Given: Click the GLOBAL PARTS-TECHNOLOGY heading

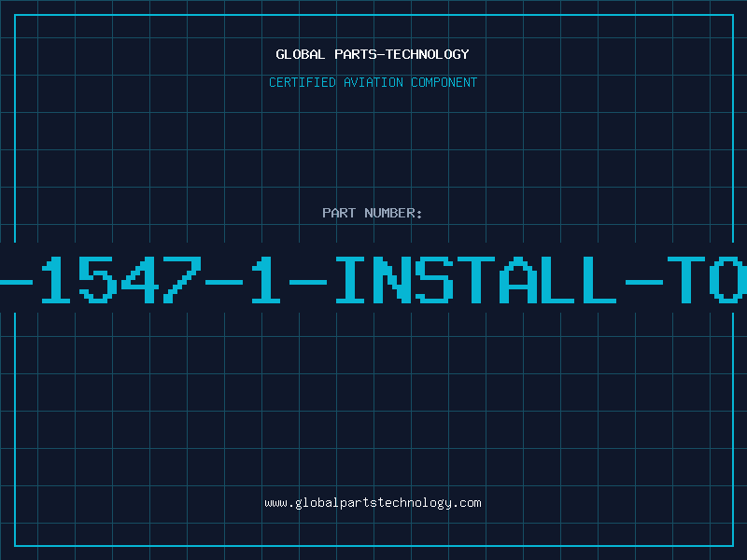Looking at the screenshot, I should 373,54.
